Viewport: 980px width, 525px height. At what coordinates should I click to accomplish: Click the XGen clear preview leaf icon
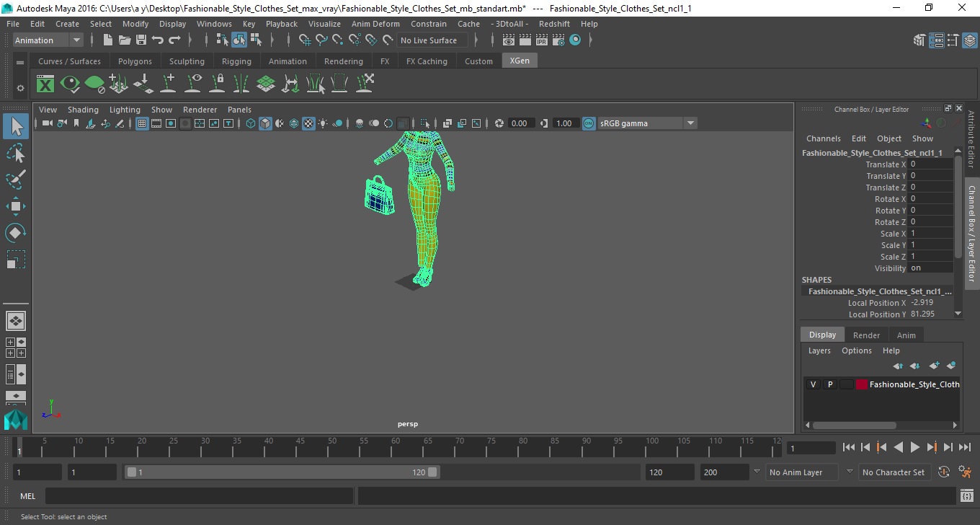[94, 84]
